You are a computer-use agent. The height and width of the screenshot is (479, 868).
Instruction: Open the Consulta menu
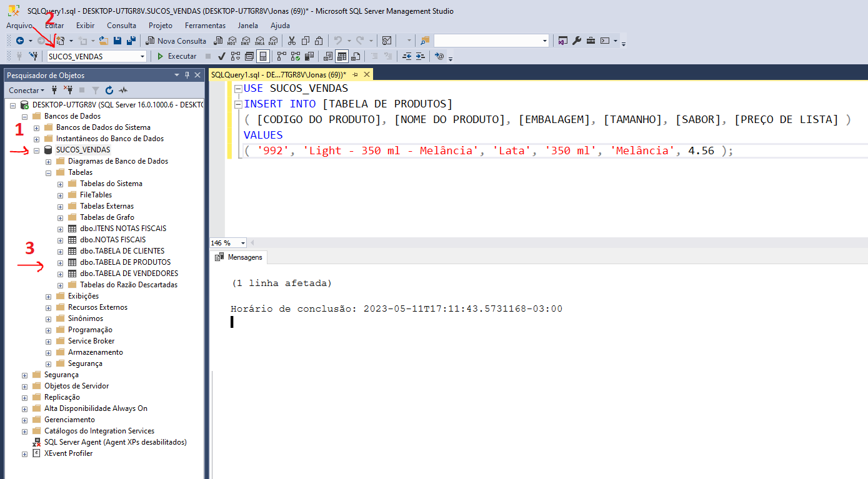(x=121, y=26)
